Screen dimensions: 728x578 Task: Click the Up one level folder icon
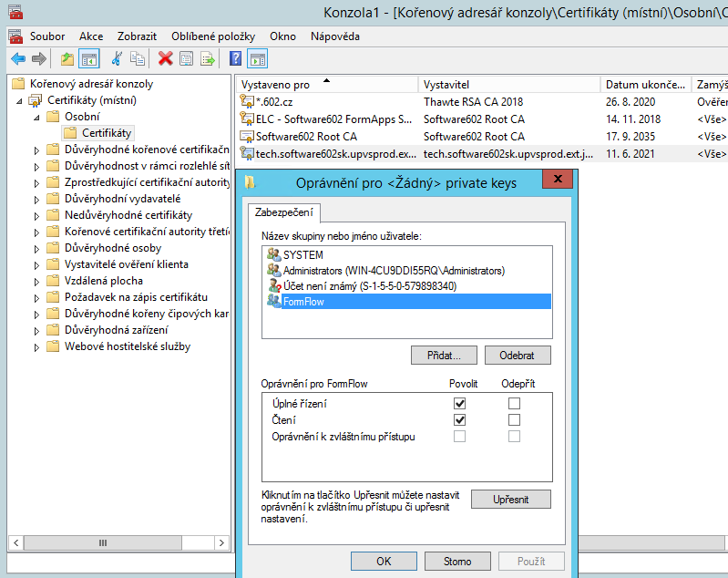tap(67, 59)
